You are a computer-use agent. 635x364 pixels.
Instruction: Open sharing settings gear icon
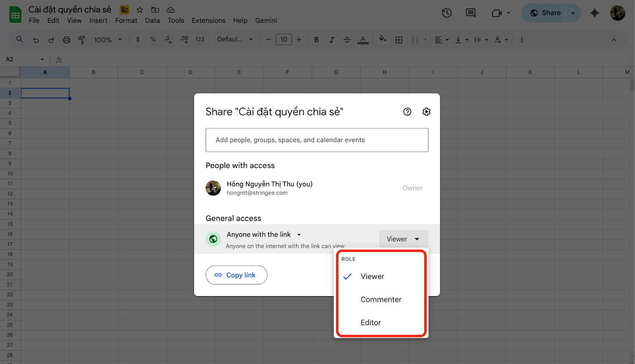tap(426, 112)
